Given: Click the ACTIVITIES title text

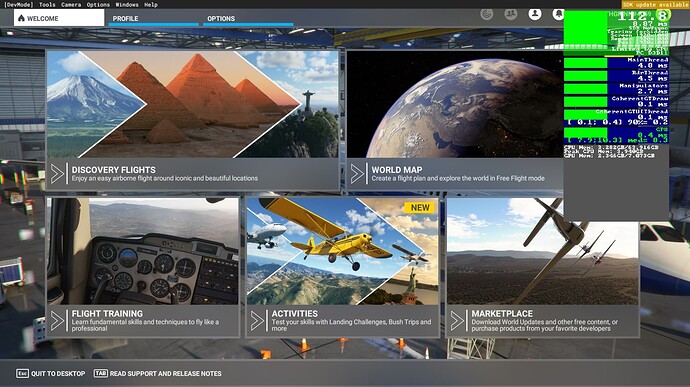Looking at the screenshot, I should [x=294, y=314].
